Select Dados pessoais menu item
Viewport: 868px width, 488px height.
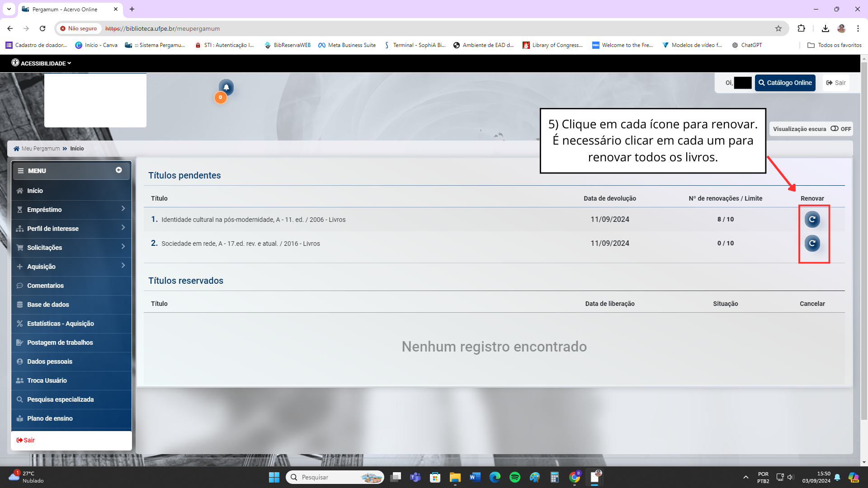click(x=50, y=361)
